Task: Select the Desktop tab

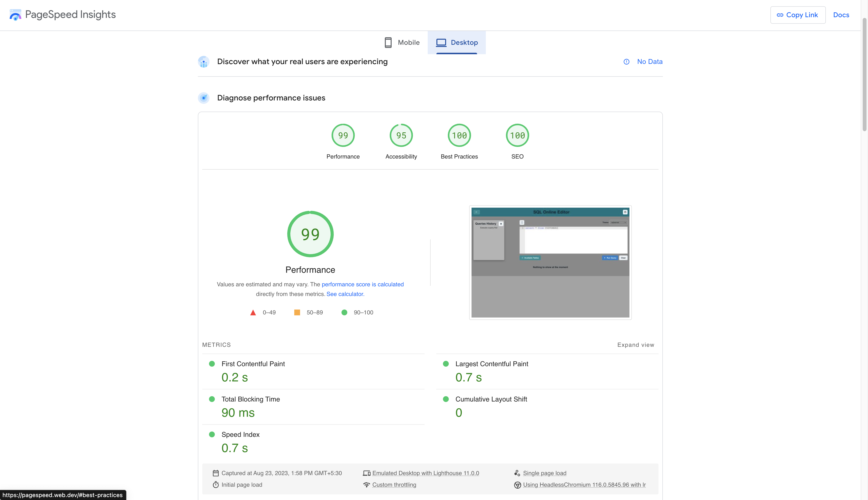Action: coord(457,43)
